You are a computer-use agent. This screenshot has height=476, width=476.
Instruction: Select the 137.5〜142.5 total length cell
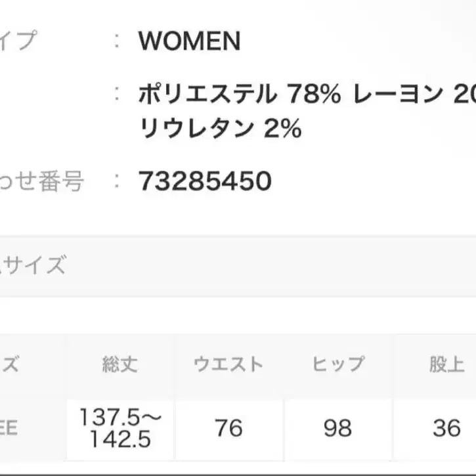119,428
